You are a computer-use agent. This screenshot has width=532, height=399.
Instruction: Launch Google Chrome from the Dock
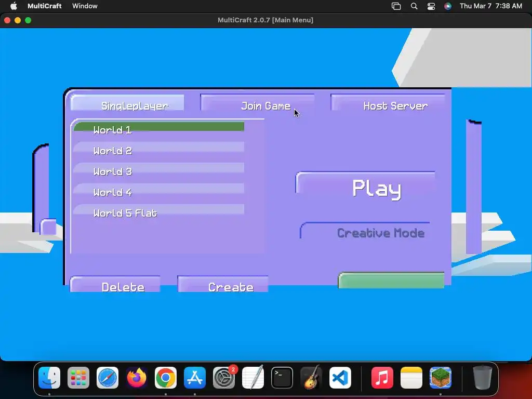[166, 378]
